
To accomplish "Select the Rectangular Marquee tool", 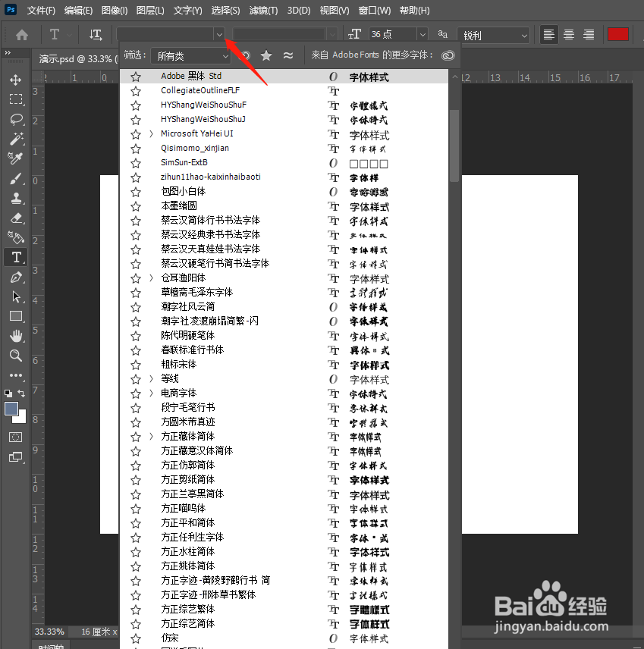I will (x=16, y=99).
